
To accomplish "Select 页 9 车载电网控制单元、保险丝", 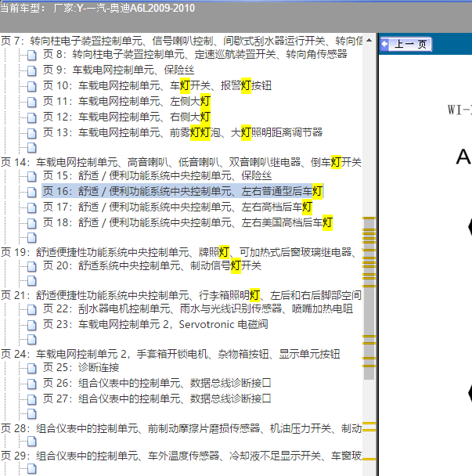I will click(118, 70).
